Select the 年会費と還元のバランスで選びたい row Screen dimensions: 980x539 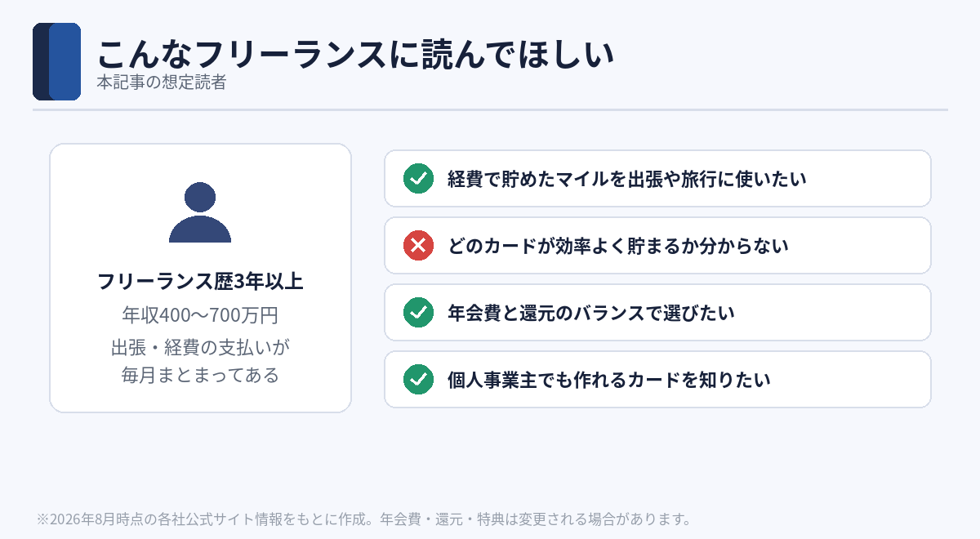click(657, 312)
